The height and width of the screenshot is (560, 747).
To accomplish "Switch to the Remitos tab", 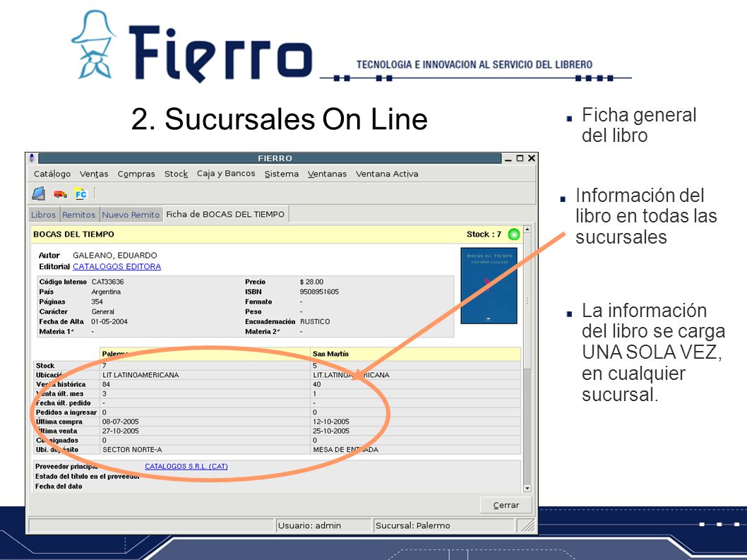I will coord(78,215).
